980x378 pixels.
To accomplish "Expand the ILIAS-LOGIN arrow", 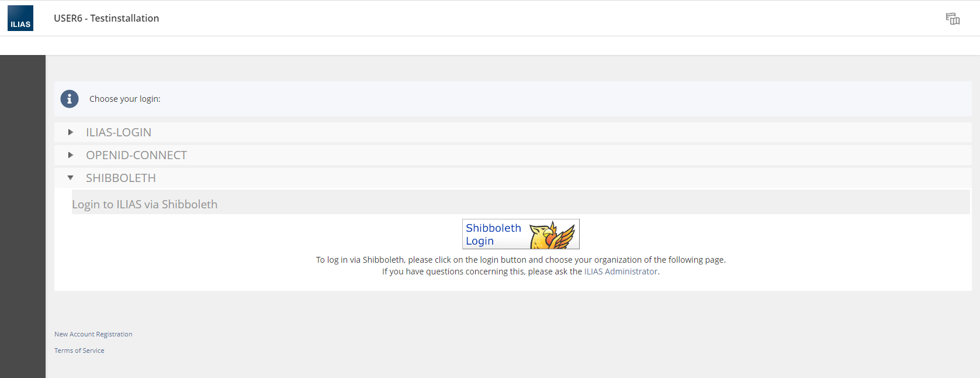I will tap(70, 132).
